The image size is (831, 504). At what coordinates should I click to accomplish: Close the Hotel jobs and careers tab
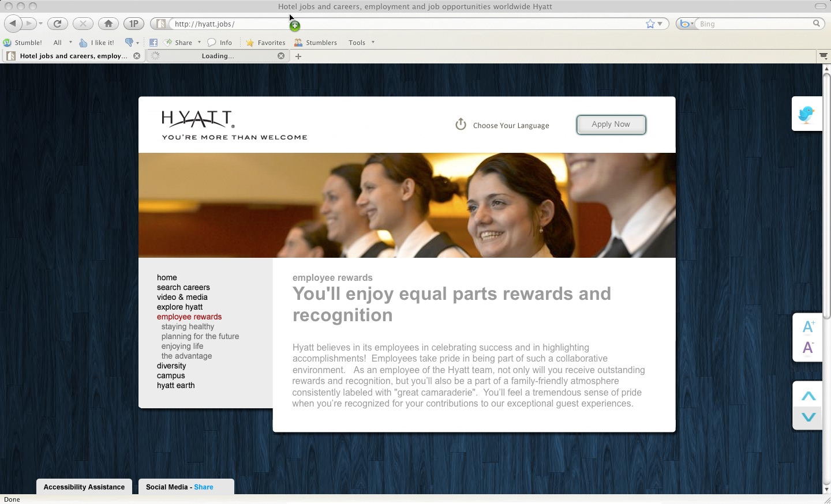click(x=137, y=56)
